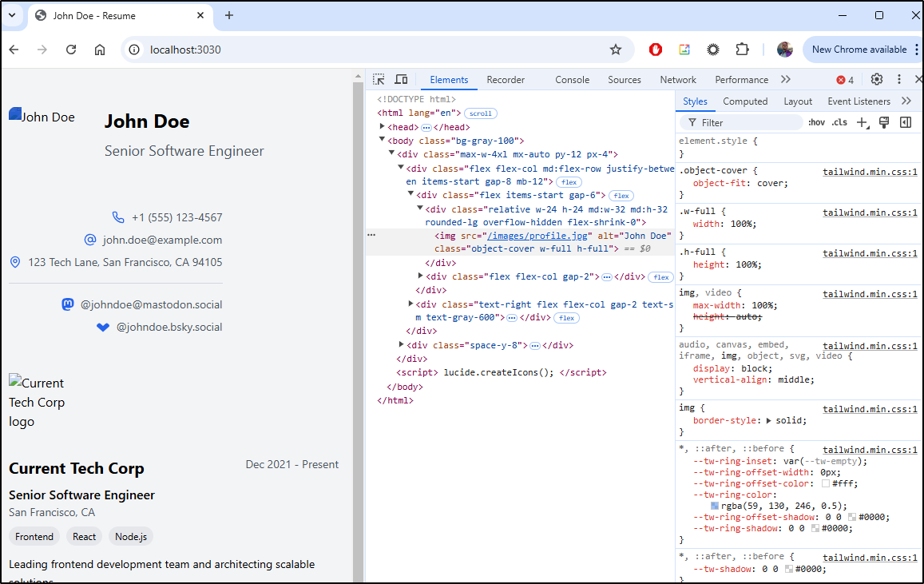Select the Styles tab

[695, 101]
